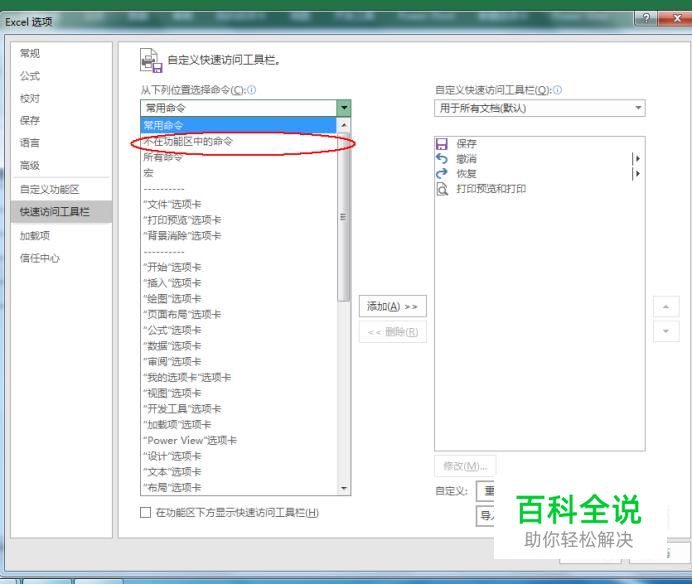692x584 pixels.
Task: Choose "开发工具"选项卡 list entry
Action: pyautogui.click(x=239, y=409)
